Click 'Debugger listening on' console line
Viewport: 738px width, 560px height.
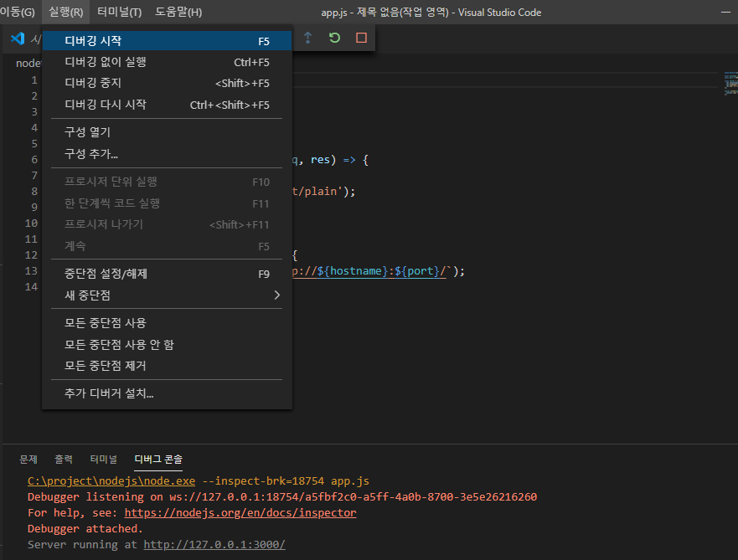pyautogui.click(x=282, y=496)
